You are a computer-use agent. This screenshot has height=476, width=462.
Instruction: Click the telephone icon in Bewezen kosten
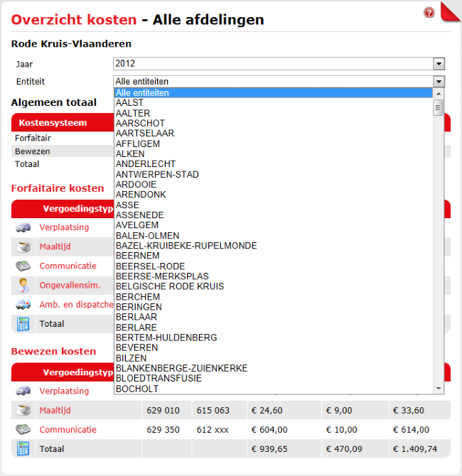pyautogui.click(x=23, y=430)
